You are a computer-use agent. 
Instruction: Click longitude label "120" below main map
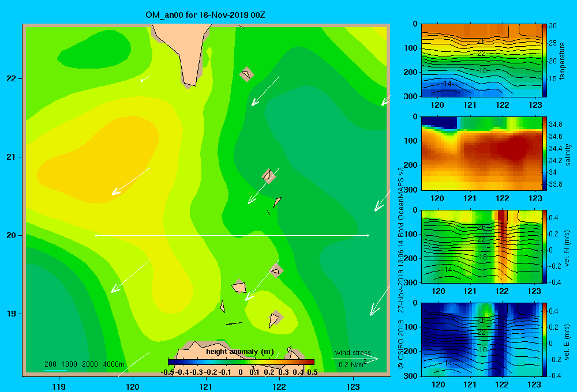click(133, 386)
